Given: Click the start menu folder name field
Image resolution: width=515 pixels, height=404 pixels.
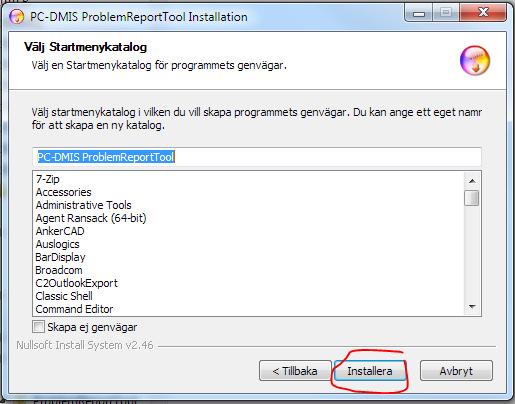Looking at the screenshot, I should tap(257, 157).
